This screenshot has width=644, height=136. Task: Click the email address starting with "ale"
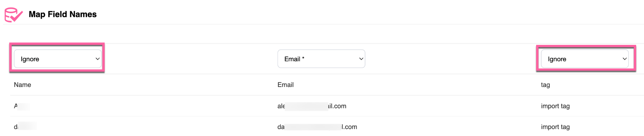click(312, 106)
